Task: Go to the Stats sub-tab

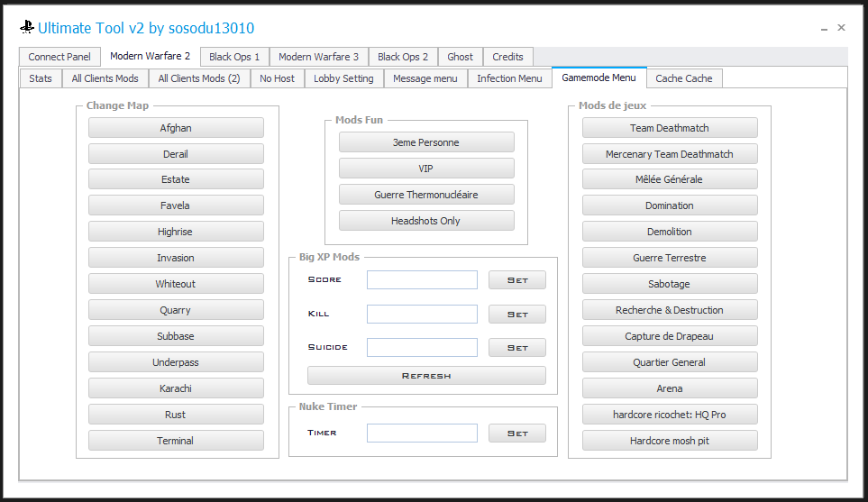Action: [x=41, y=78]
